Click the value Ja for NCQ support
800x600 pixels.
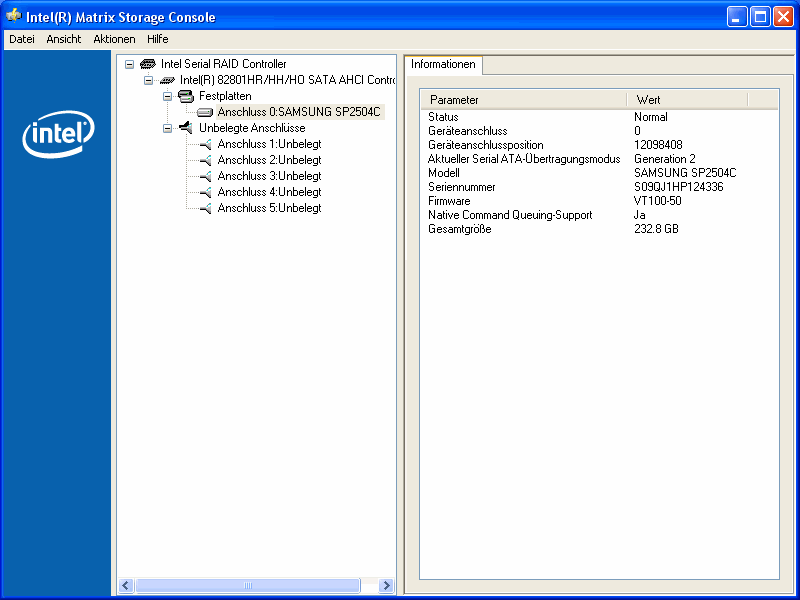coord(639,215)
